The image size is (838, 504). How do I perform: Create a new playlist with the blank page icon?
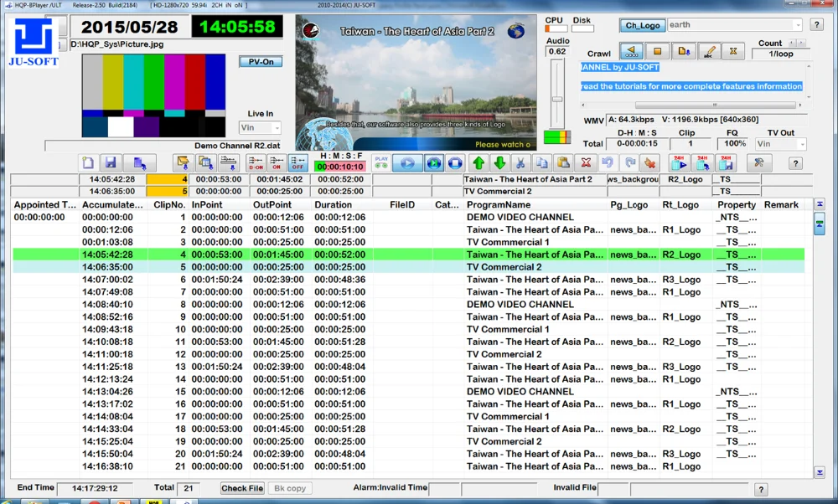pyautogui.click(x=88, y=163)
